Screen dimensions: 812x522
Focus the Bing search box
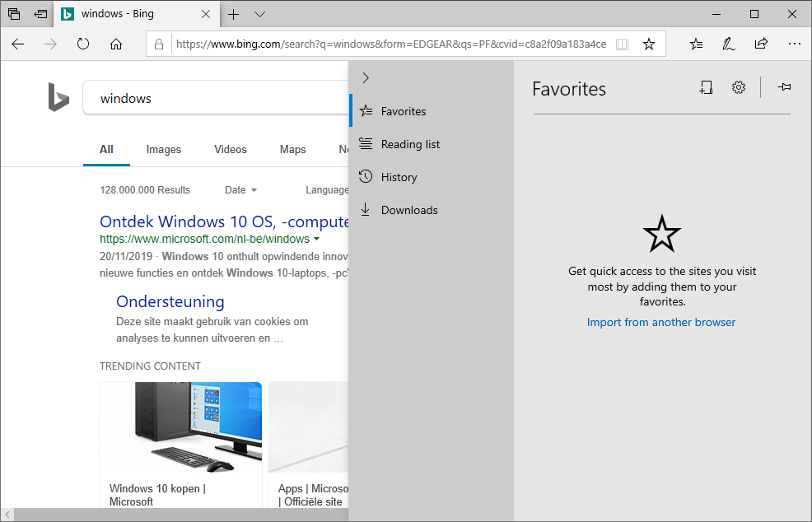pyautogui.click(x=216, y=99)
